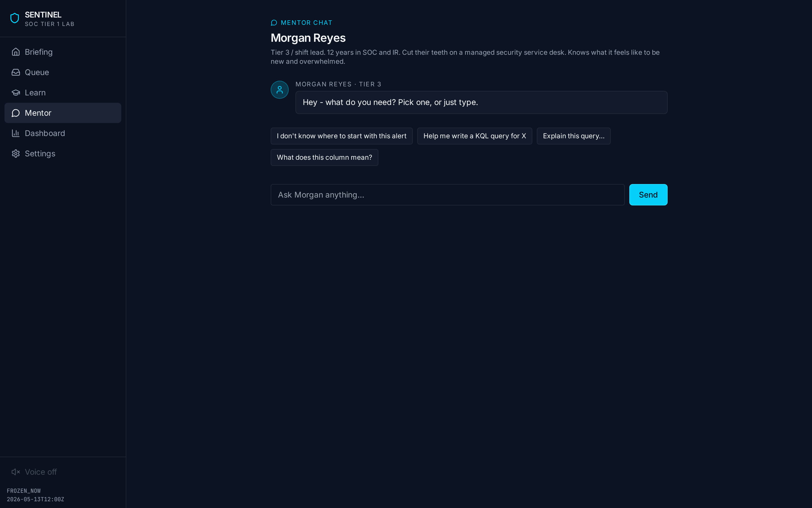Pick "What does this column mean?" suggestion
The width and height of the screenshot is (812, 508).
pyautogui.click(x=325, y=157)
